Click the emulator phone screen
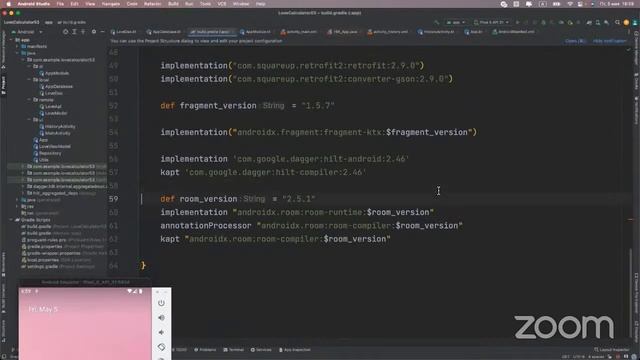The image size is (640, 360). point(85,324)
